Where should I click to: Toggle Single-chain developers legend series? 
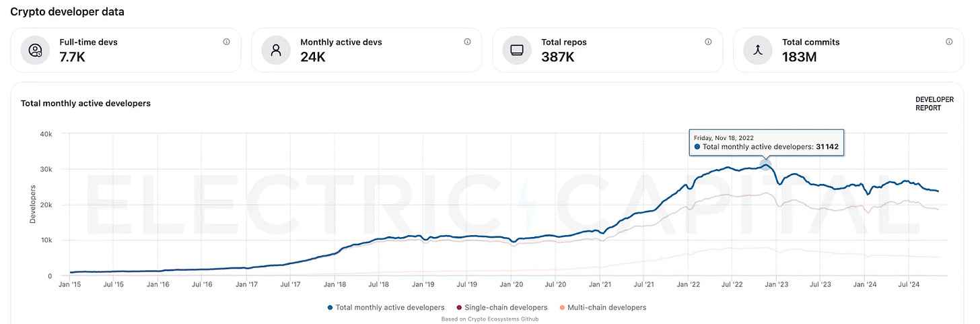[501, 308]
